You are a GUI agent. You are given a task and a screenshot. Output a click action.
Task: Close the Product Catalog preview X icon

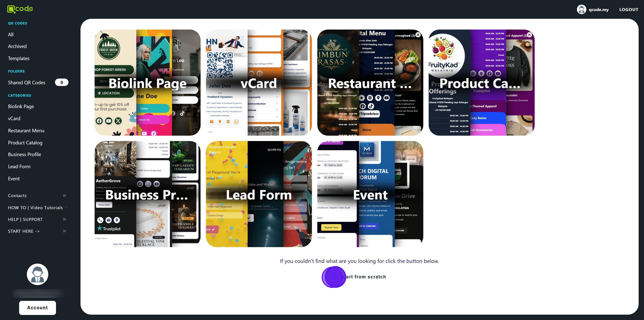tap(529, 35)
